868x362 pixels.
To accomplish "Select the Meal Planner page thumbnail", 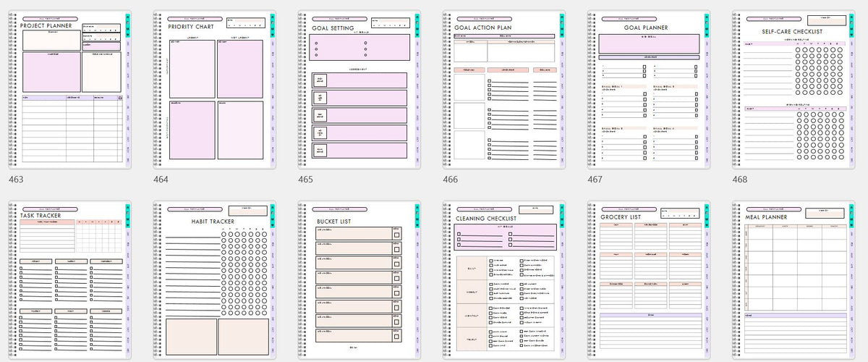I will pyautogui.click(x=793, y=282).
